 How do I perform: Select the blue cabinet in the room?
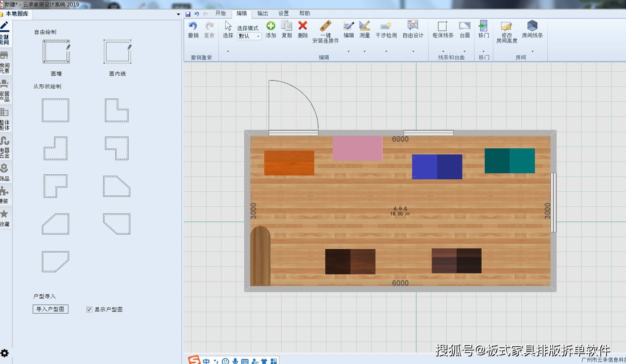point(437,167)
